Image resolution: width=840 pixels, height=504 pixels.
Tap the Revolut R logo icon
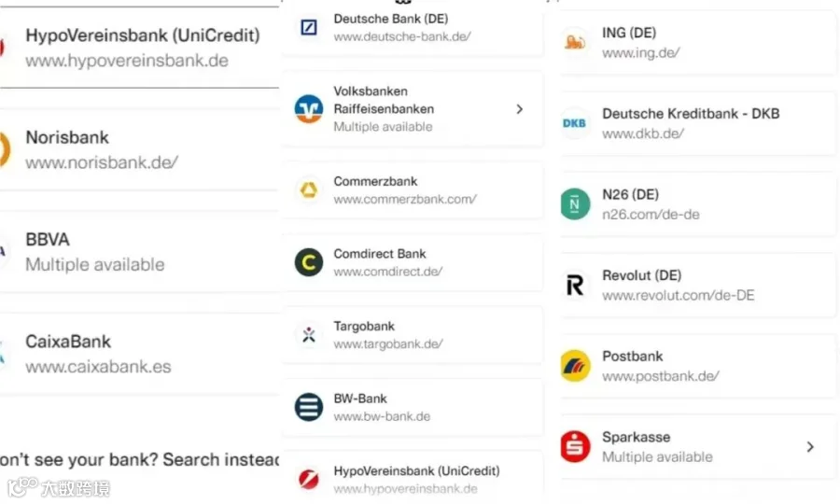(575, 285)
